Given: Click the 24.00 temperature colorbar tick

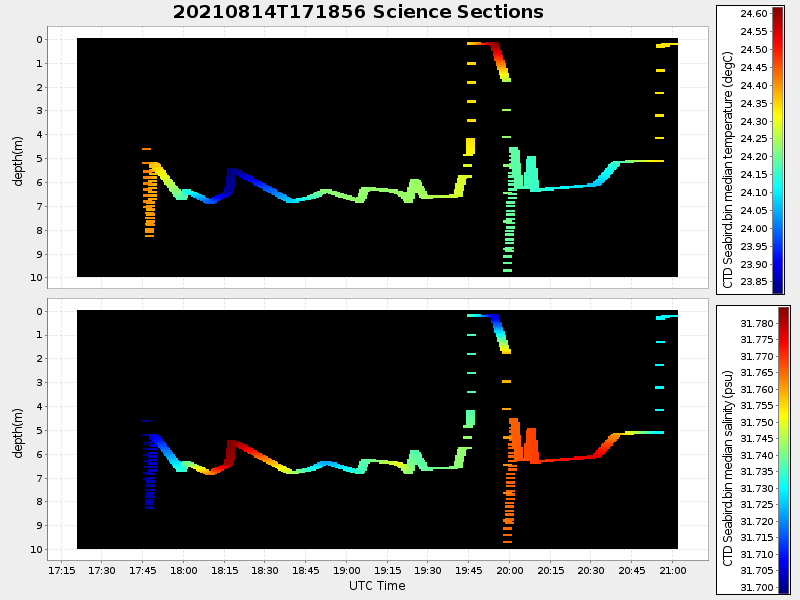Looking at the screenshot, I should tap(754, 229).
